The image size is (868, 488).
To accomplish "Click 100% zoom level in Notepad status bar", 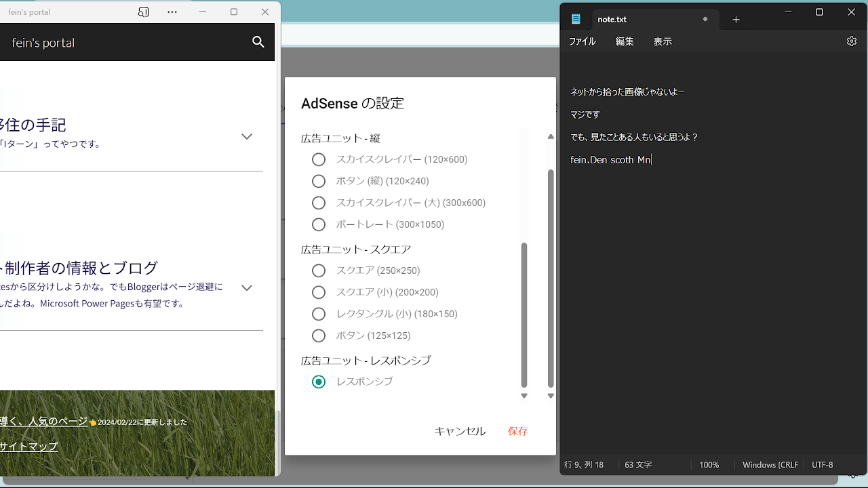I will (709, 465).
